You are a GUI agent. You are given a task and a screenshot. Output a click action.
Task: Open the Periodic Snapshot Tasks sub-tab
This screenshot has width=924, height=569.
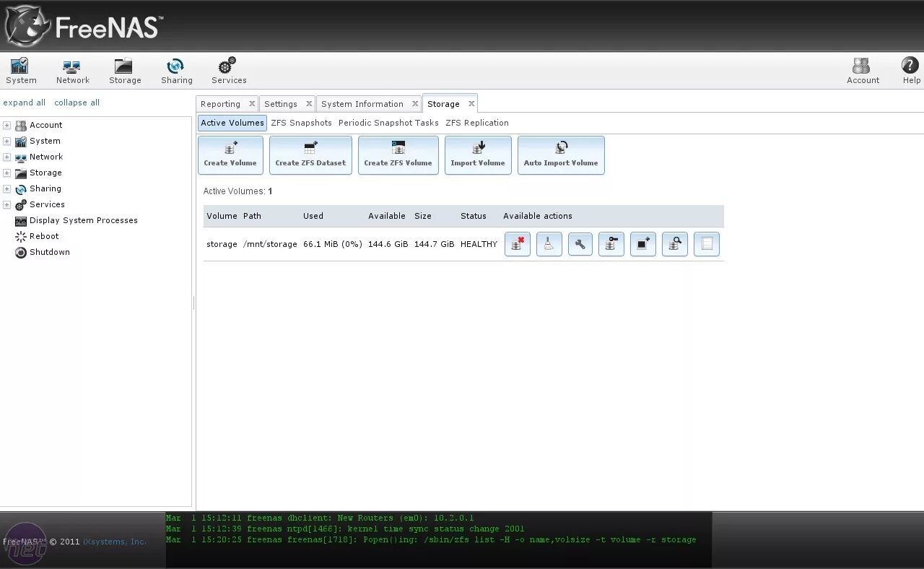point(388,123)
